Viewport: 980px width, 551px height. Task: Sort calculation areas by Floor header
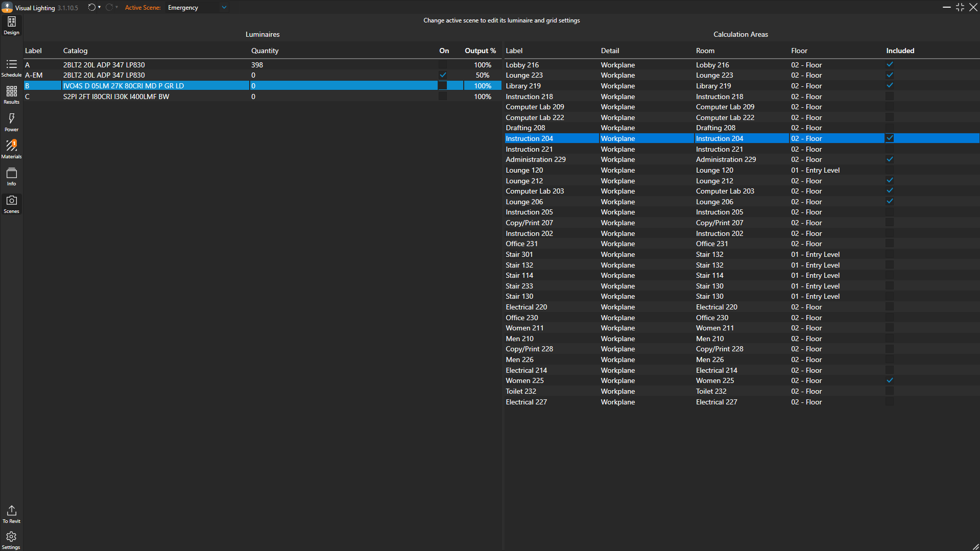[x=799, y=51]
